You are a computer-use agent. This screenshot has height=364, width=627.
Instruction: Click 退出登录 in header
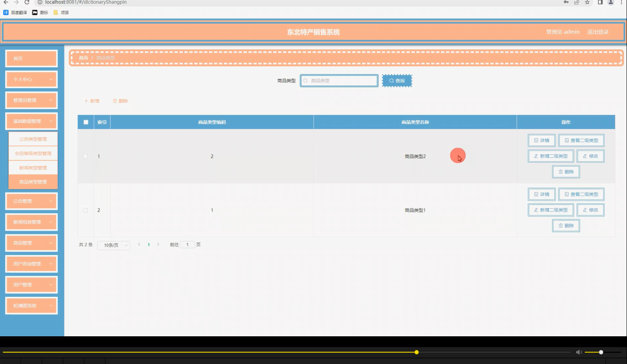click(x=598, y=32)
